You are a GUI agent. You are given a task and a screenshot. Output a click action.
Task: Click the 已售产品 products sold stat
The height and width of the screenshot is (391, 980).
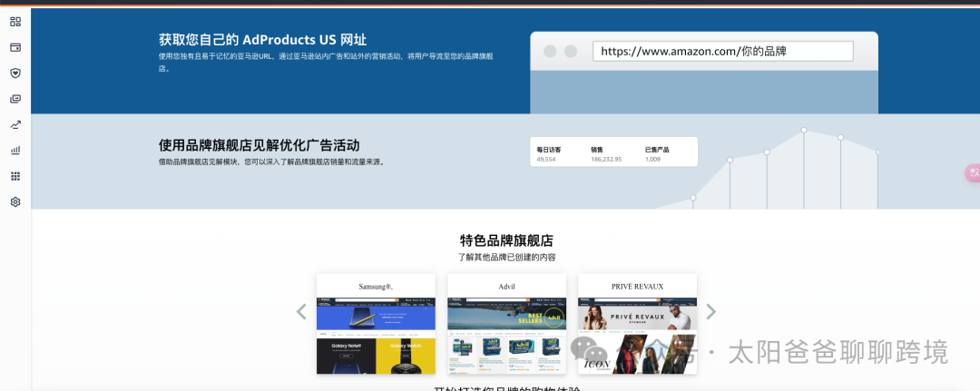click(658, 154)
